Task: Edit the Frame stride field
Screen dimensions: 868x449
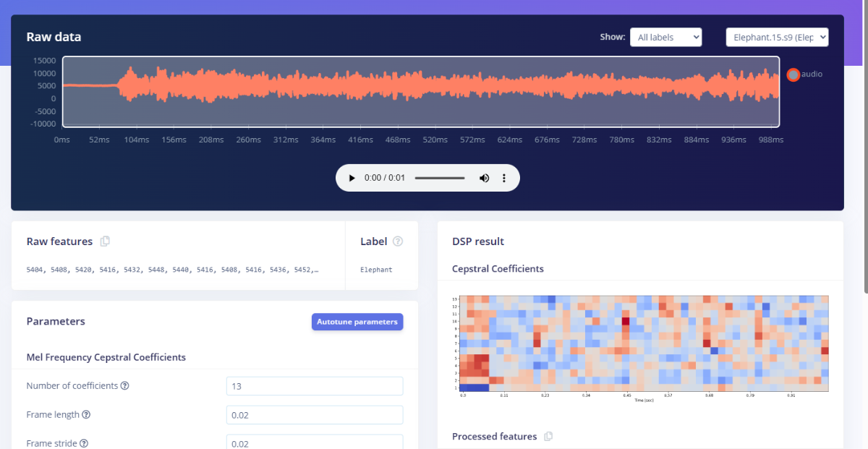Action: [x=315, y=442]
